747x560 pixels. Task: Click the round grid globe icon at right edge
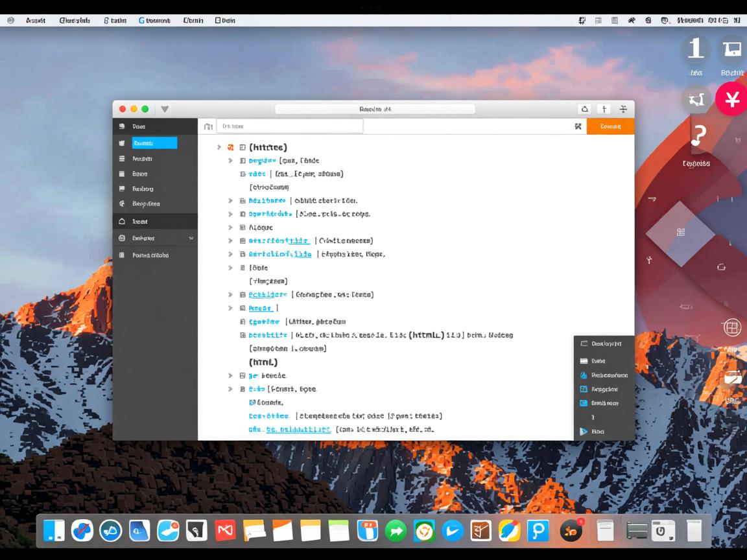tap(732, 327)
